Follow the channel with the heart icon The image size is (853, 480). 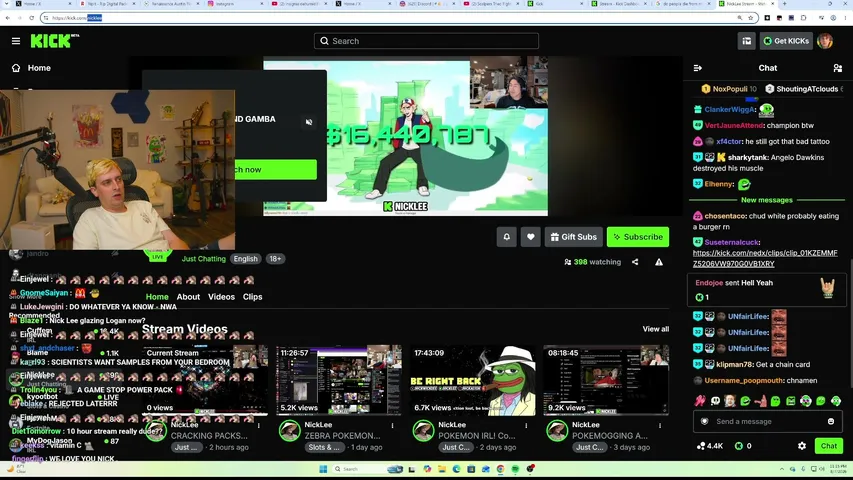(530, 237)
